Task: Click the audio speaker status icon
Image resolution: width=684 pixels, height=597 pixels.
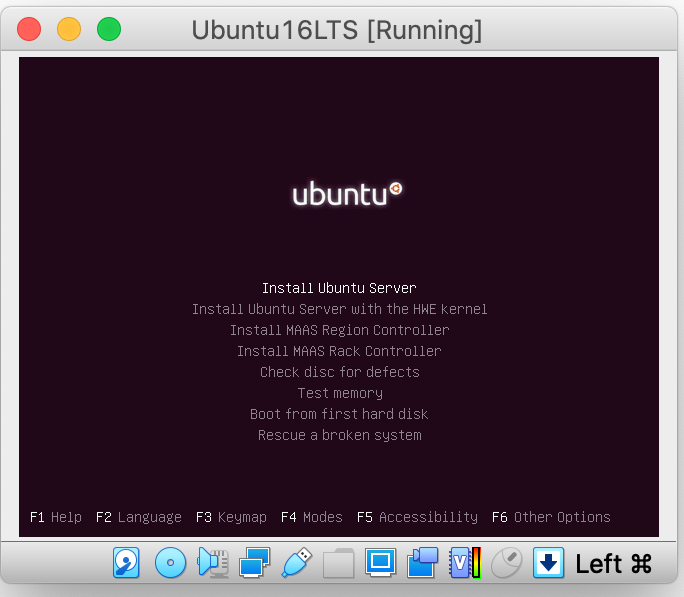Action: pyautogui.click(x=213, y=563)
